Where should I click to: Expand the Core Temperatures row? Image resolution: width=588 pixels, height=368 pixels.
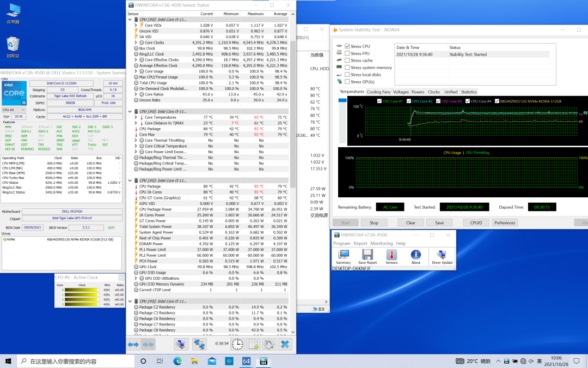pos(136,117)
